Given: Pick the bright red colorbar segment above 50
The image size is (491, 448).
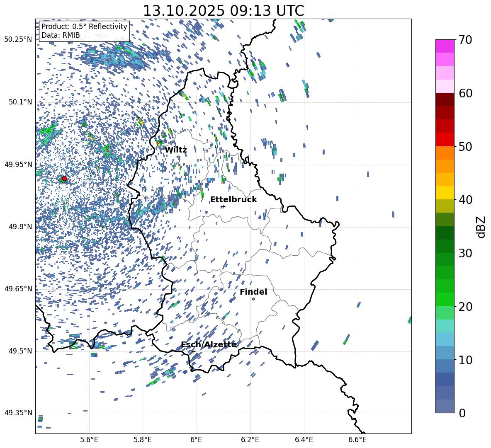Looking at the screenshot, I should click(x=445, y=139).
